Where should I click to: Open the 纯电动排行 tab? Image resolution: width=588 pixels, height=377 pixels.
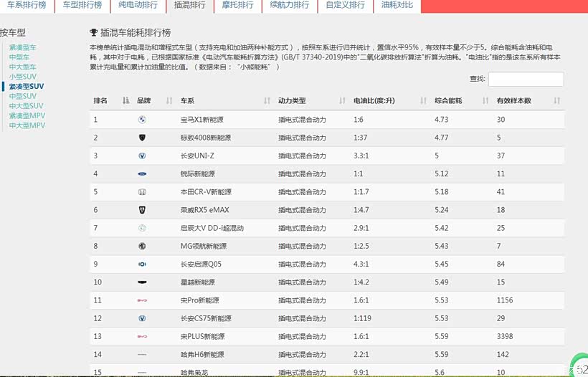pyautogui.click(x=138, y=5)
